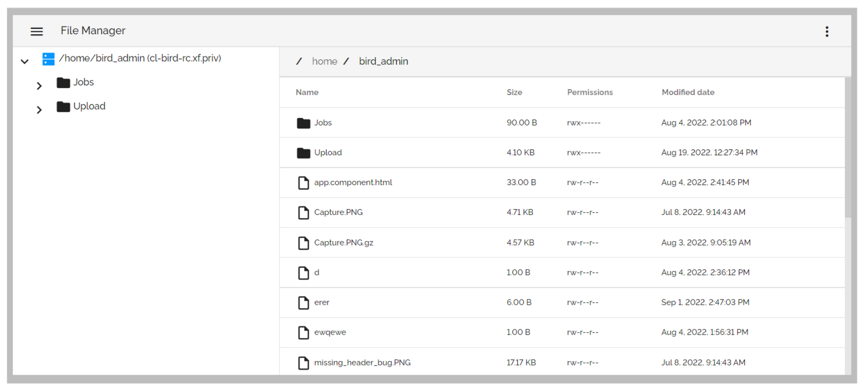
Task: Click the File Manager title
Action: point(93,31)
